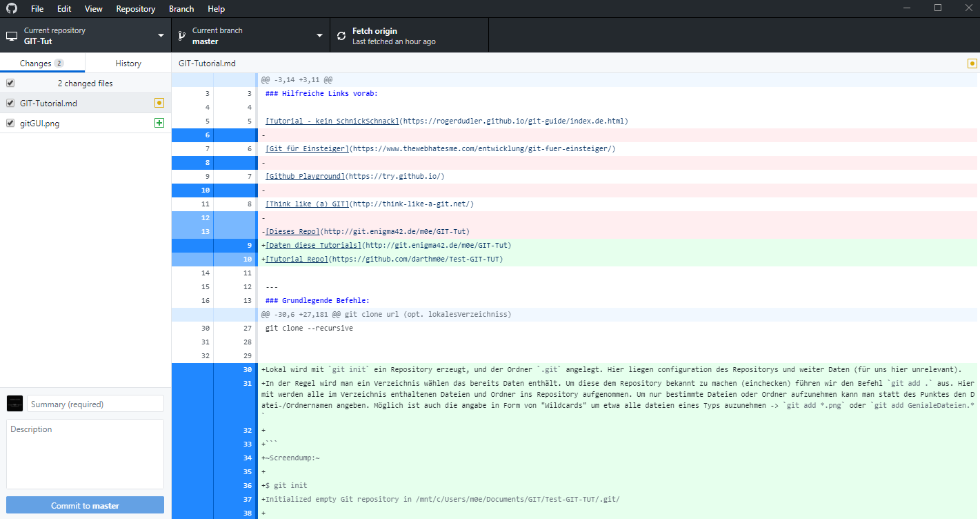Click 'Git für Einsteiger' line in diff

440,148
